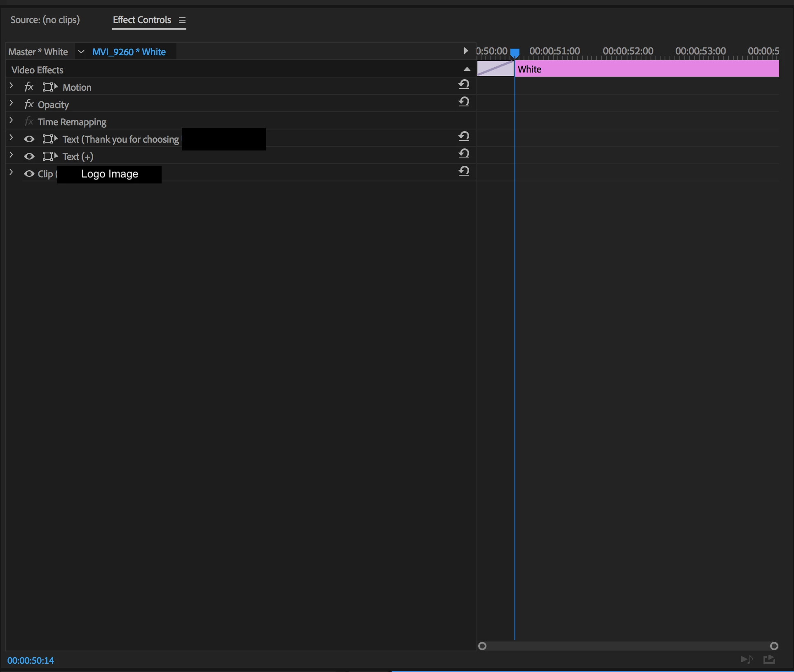
Task: Hide the Text (+) layer
Action: coord(29,156)
